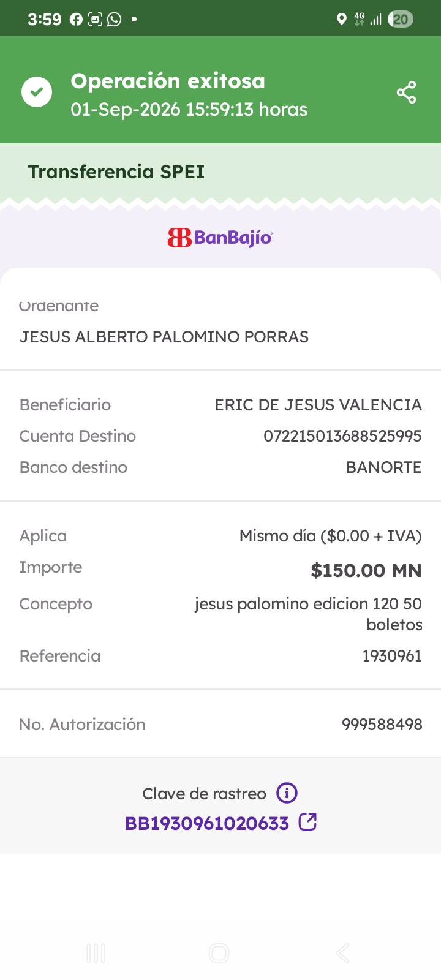Screen dimensions: 441x980
Task: Open the WhatsApp notification icon in status bar
Action: coord(114,20)
